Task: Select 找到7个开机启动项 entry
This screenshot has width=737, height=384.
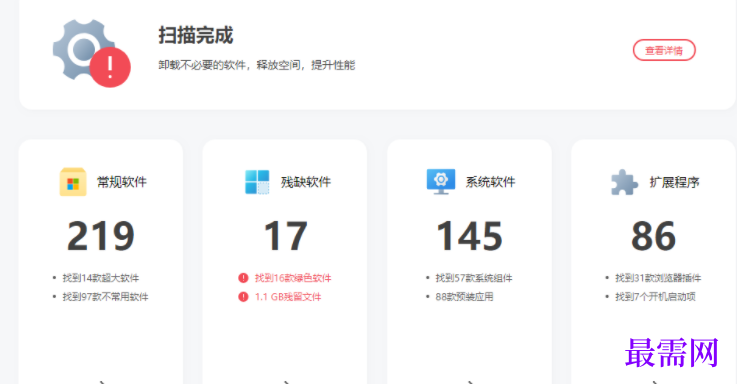Action: pos(655,297)
